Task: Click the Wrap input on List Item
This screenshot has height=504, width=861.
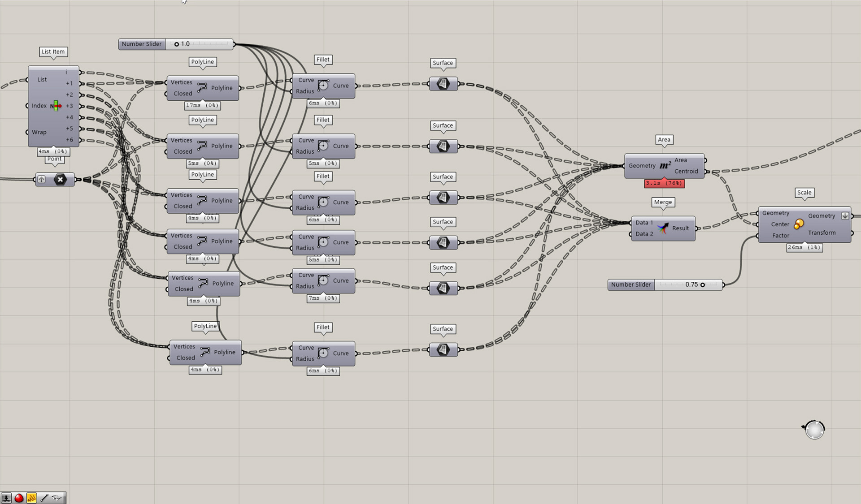Action: click(x=39, y=132)
